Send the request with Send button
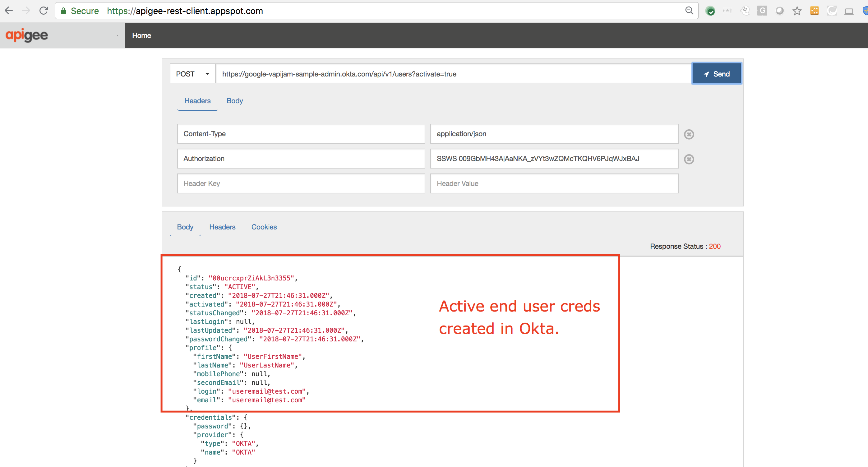This screenshot has height=467, width=868. (x=717, y=74)
